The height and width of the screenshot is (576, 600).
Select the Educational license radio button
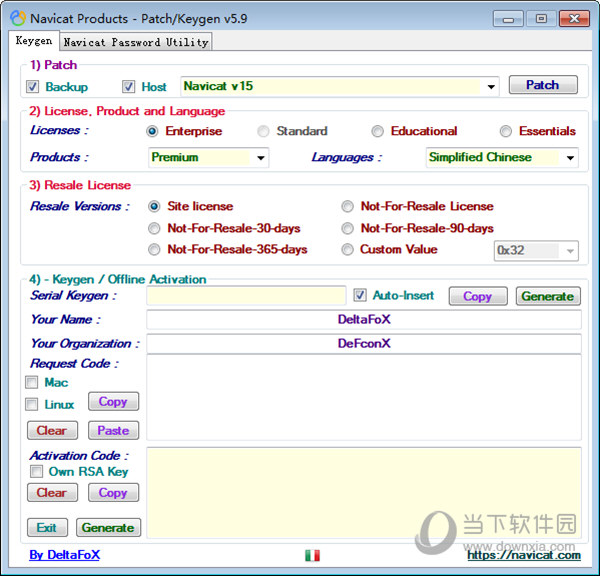[377, 131]
